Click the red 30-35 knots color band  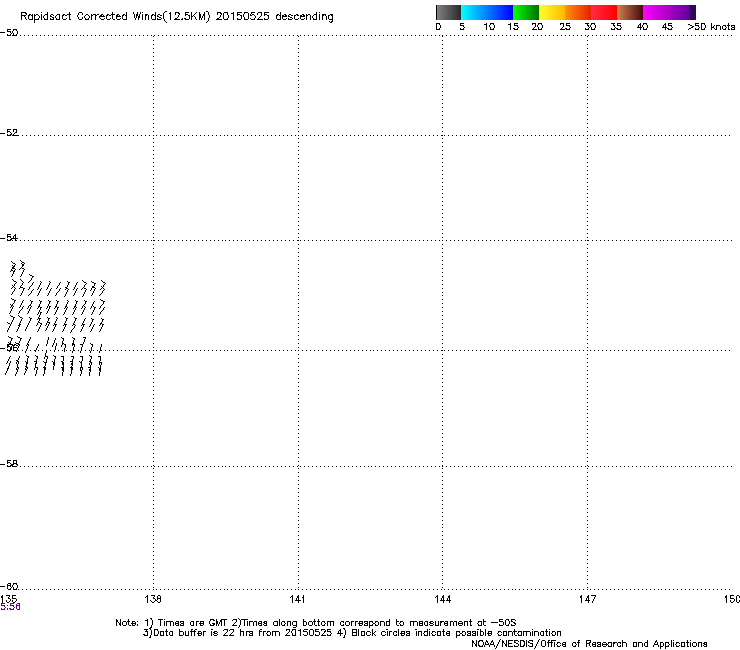[604, 12]
